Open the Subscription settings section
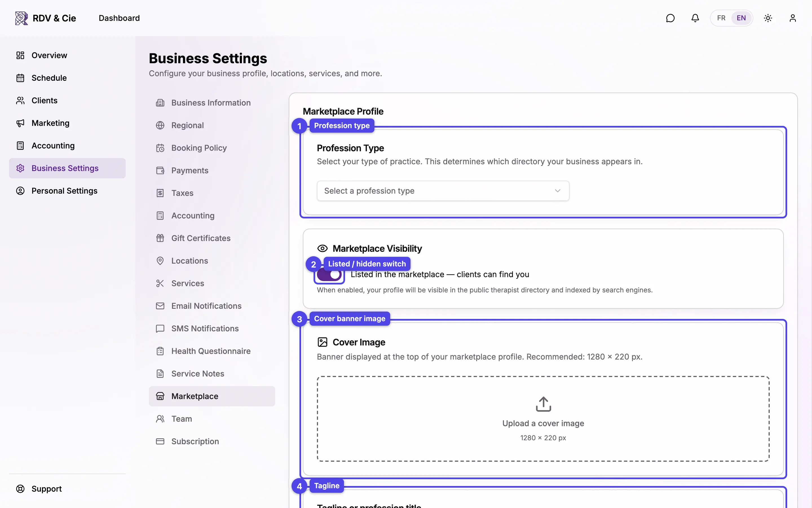 tap(212, 441)
